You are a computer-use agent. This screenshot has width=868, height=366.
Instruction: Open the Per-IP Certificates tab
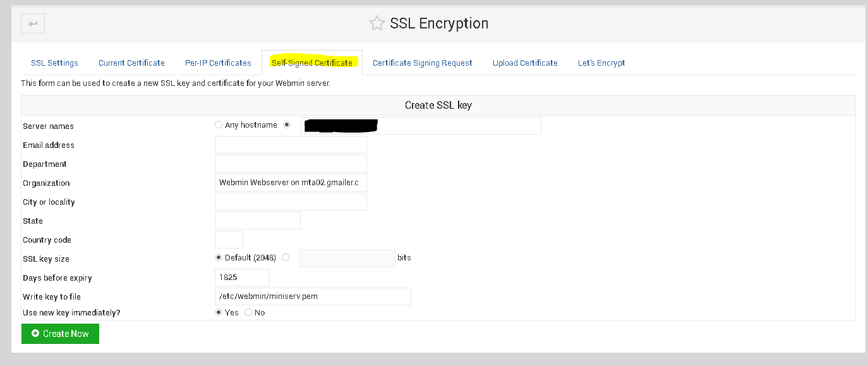218,63
